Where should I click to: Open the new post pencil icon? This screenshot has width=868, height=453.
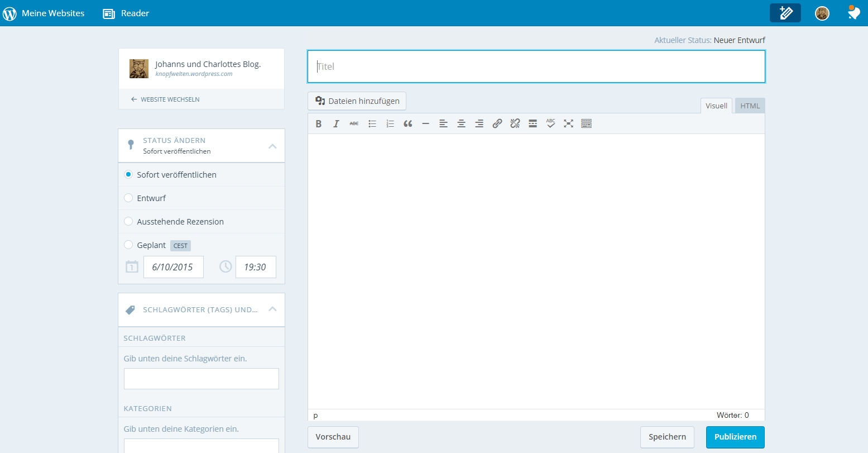785,13
